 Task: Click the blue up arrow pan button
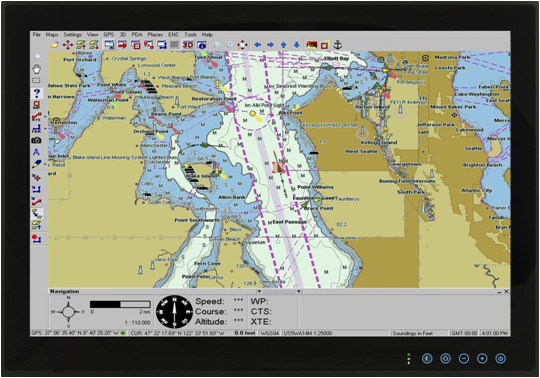[x=283, y=45]
